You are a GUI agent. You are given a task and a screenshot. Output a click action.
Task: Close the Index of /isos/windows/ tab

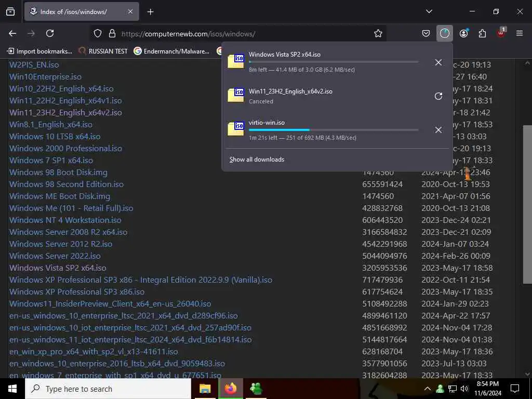(130, 11)
